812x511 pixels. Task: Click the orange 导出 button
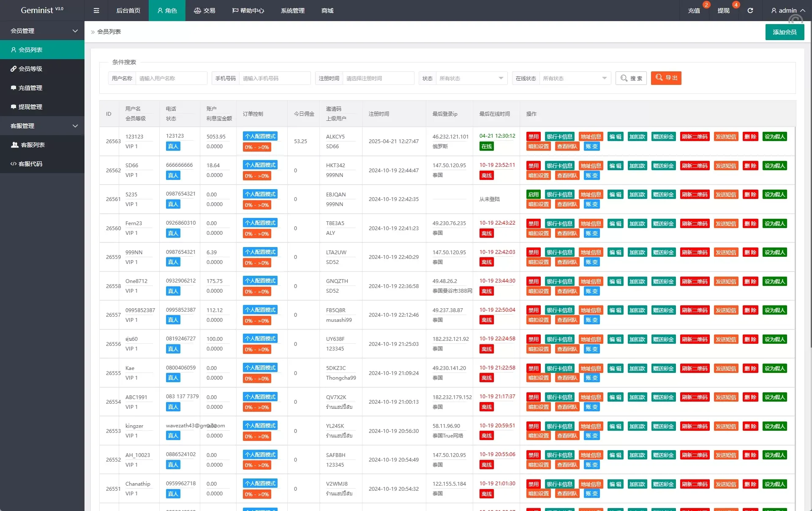666,78
